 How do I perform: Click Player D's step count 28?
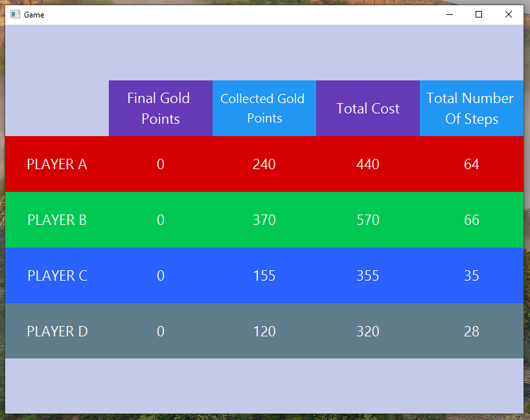tap(472, 332)
